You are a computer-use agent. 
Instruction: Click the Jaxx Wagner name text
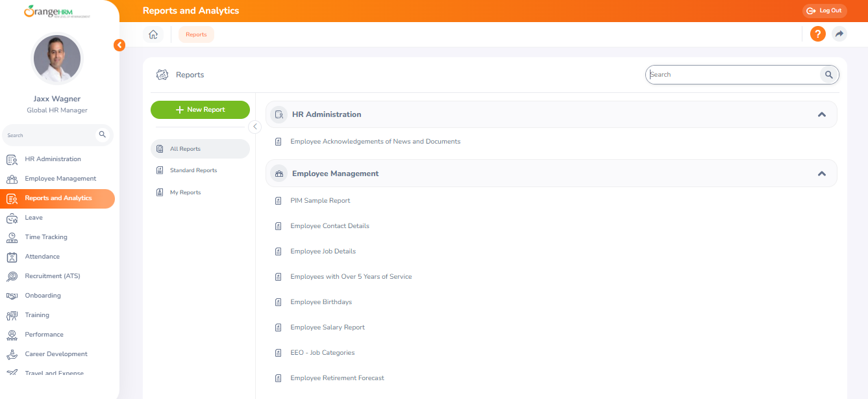click(57, 99)
